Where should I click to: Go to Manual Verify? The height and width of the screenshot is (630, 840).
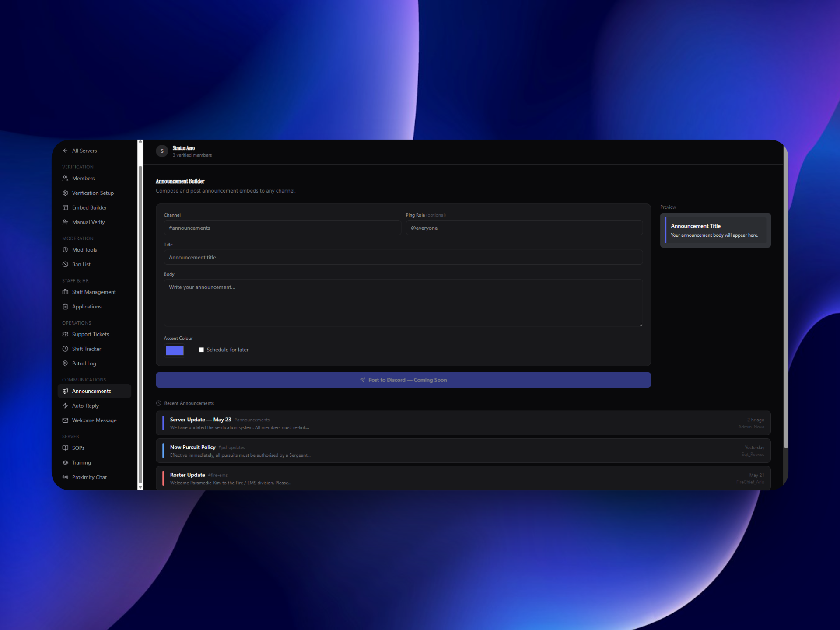(94, 222)
